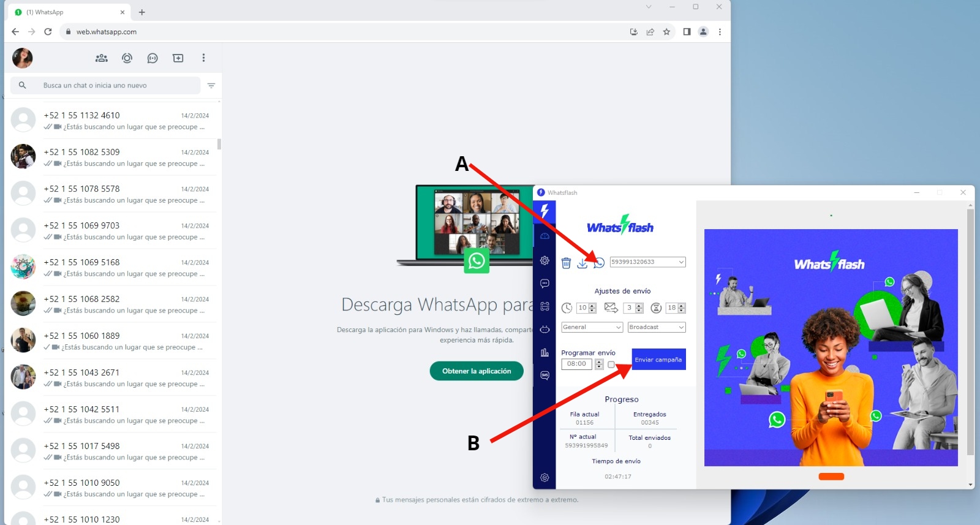Open the Chrome tab search chevron

[x=649, y=7]
